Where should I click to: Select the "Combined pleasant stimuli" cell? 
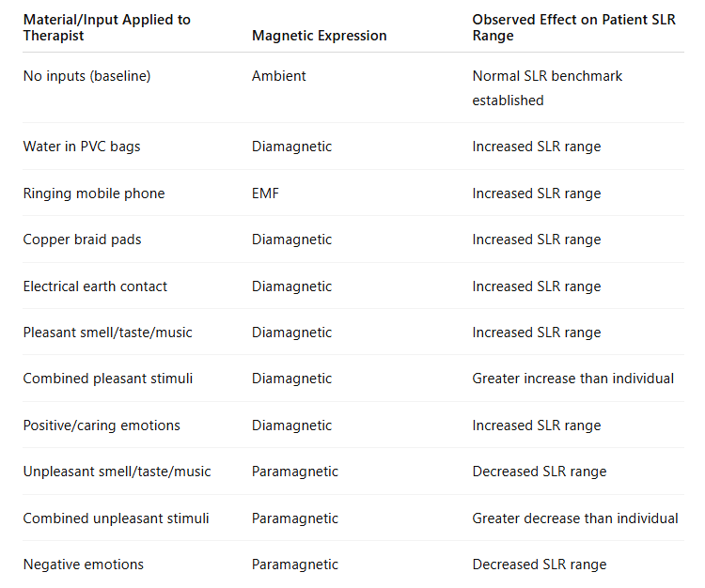tap(107, 379)
